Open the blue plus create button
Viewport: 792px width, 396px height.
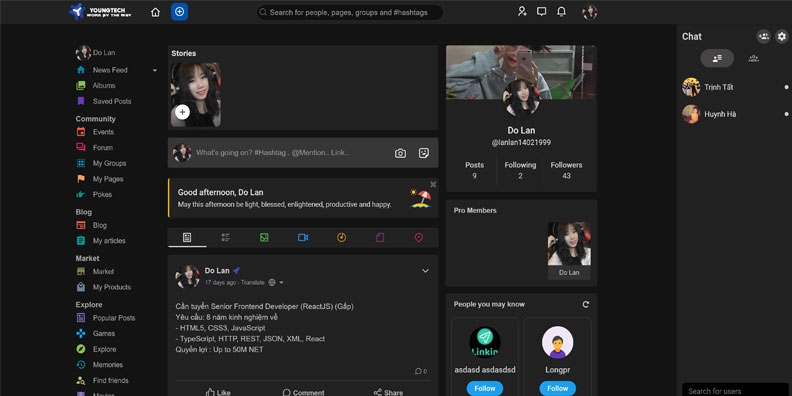pos(179,12)
